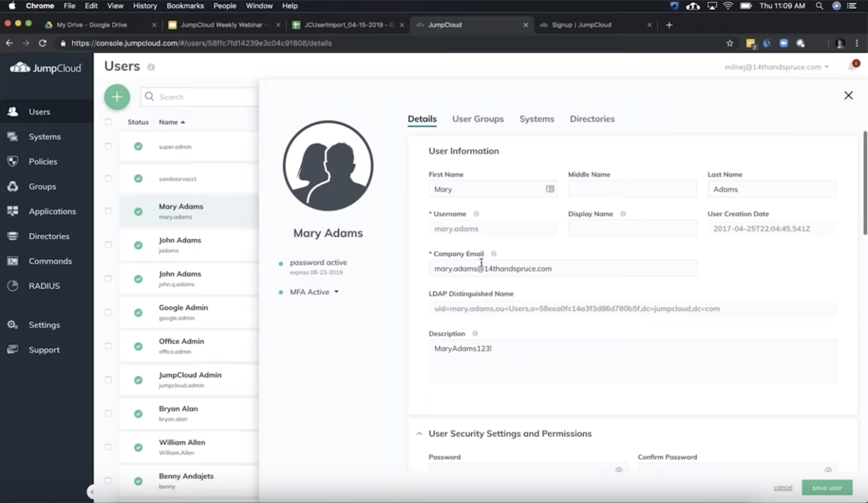Click the Username info icon

[476, 214]
